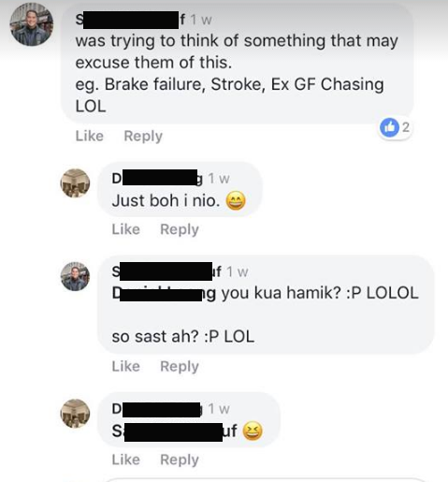Screen dimensions: 448x482
Task: Like the "so sast ah" comment
Action: click(126, 366)
